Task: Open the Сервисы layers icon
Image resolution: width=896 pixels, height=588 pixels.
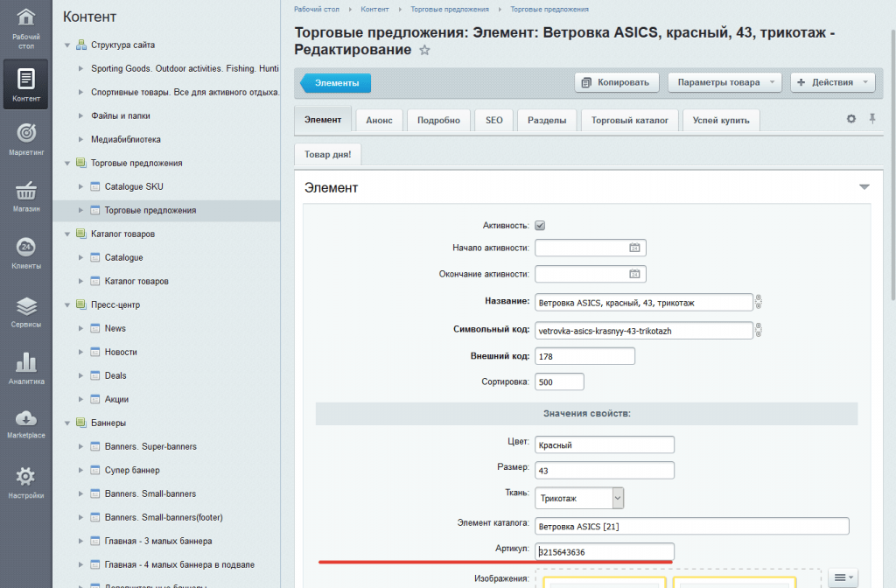Action: [25, 306]
